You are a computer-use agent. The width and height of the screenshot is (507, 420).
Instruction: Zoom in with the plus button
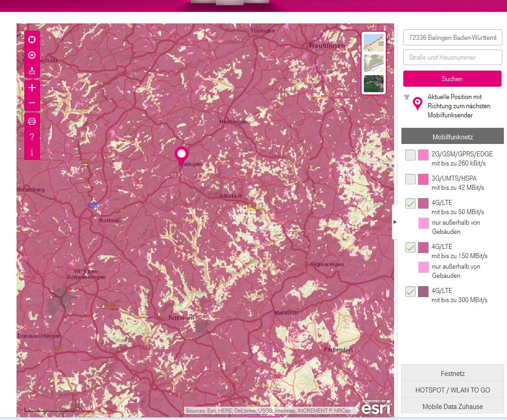pos(32,87)
